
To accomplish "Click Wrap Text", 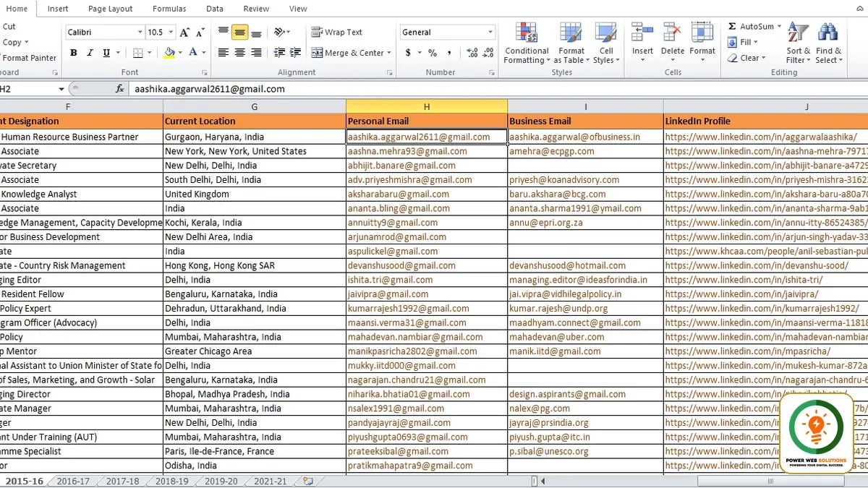I will 337,33.
